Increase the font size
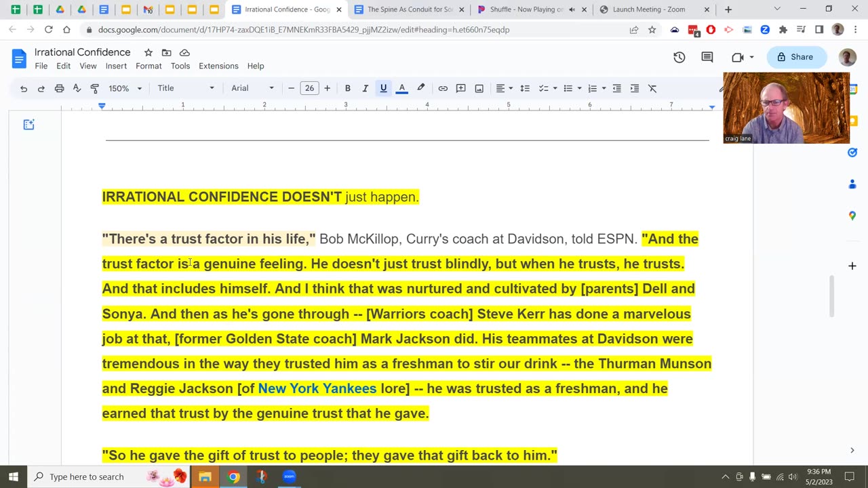The width and height of the screenshot is (868, 488). click(327, 88)
